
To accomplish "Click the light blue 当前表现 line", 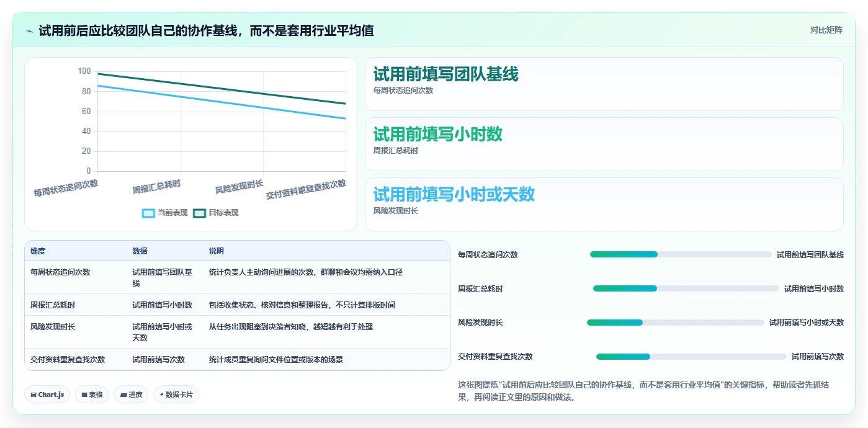I will [221, 102].
